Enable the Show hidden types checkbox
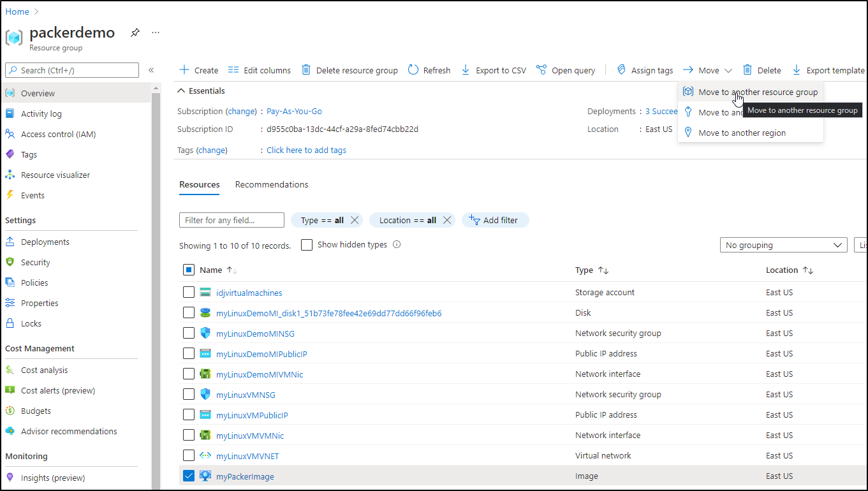868x491 pixels. click(307, 245)
